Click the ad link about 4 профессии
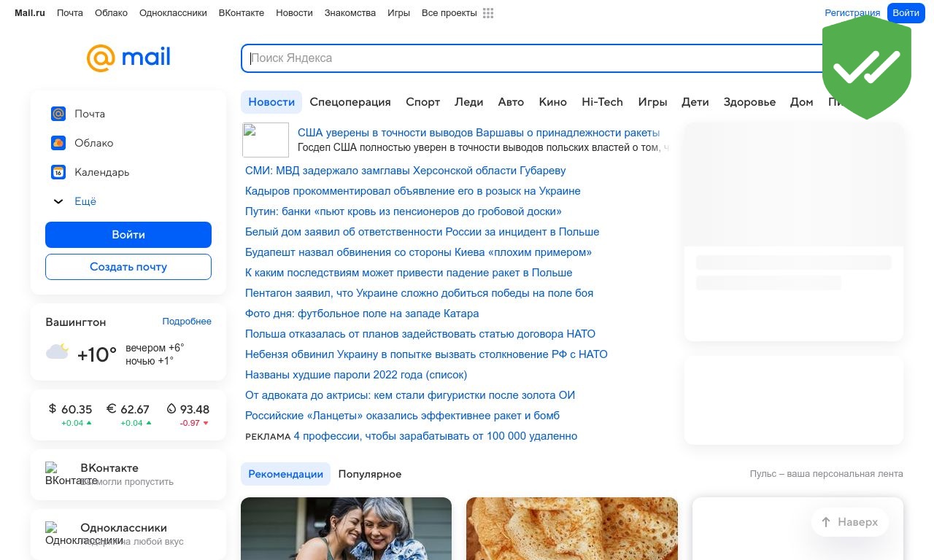Viewport: 934px width, 560px height. tap(436, 436)
